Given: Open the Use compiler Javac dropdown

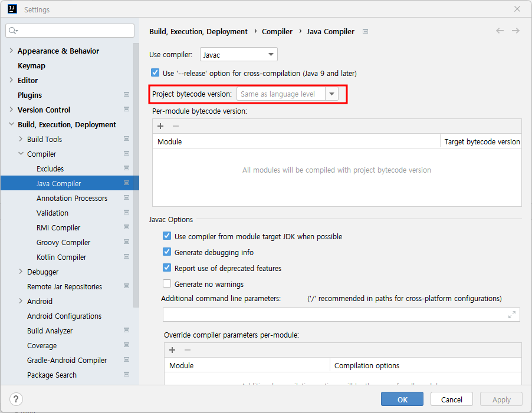Looking at the screenshot, I should 239,55.
